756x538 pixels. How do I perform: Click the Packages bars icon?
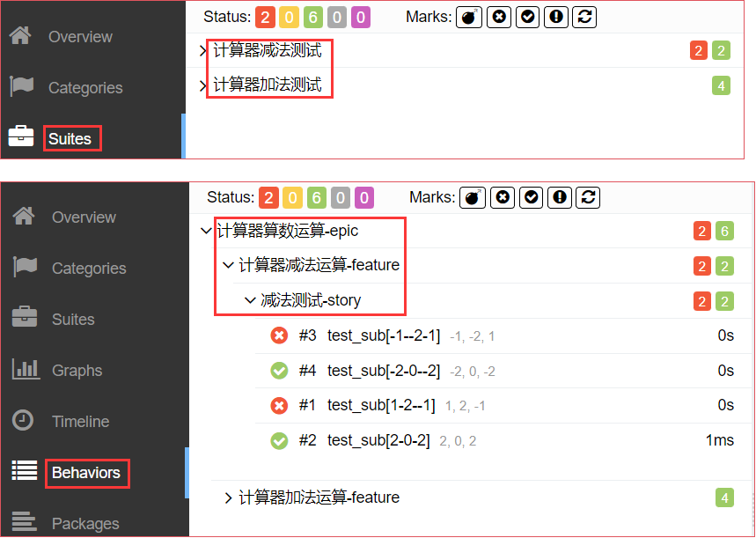24,521
